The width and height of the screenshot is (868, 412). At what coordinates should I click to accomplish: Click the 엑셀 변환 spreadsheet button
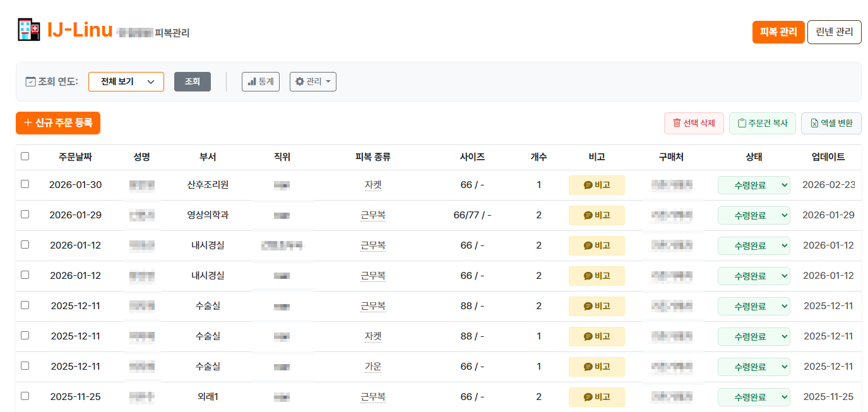click(831, 123)
